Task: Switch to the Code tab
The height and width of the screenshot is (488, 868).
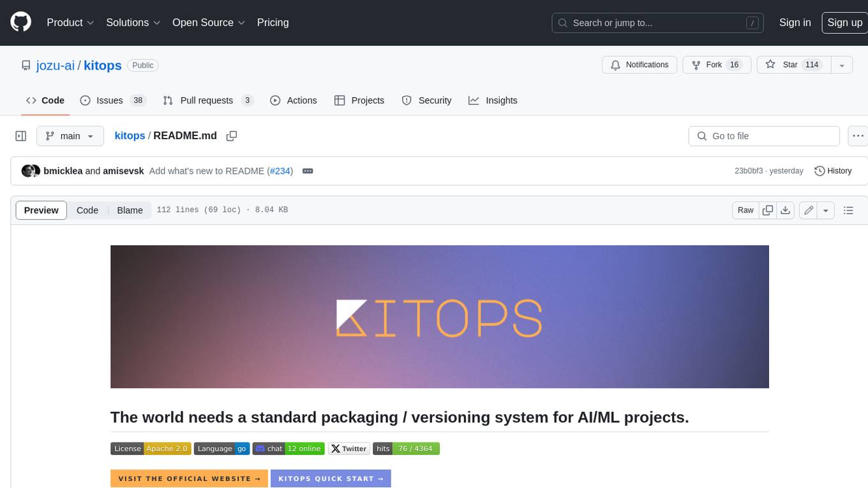Action: [45, 100]
